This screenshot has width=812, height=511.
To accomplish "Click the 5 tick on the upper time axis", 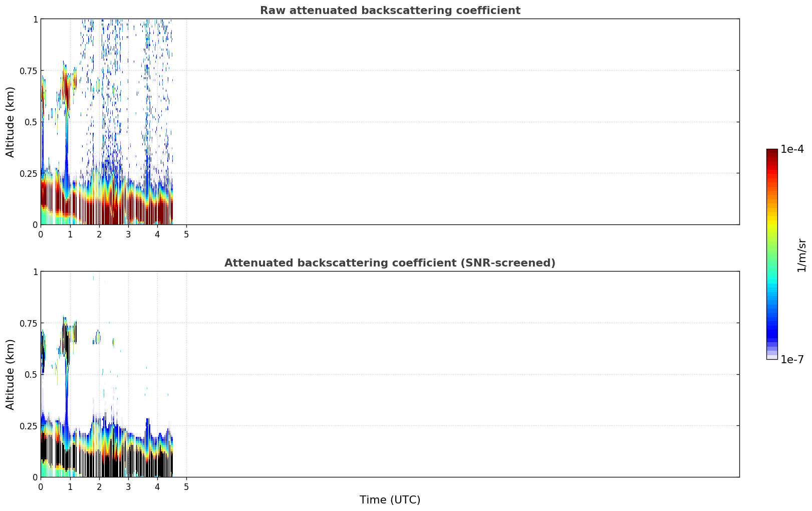I will [x=186, y=234].
